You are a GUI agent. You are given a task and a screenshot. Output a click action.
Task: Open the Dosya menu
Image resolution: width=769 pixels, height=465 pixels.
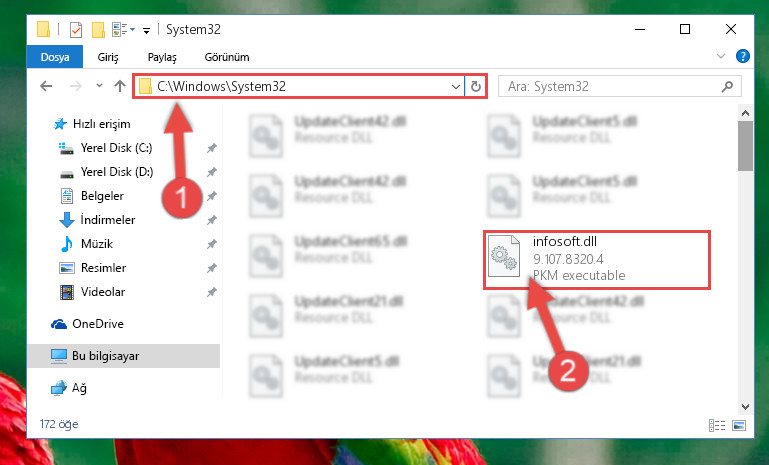[x=55, y=57]
